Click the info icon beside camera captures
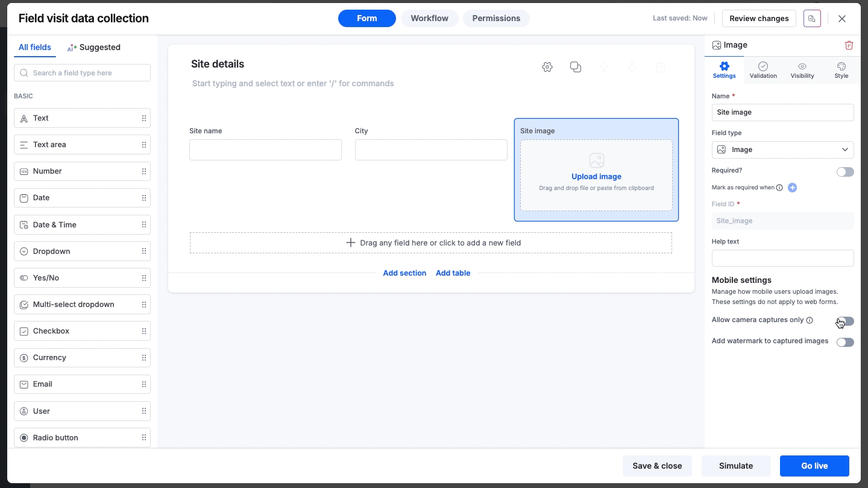 click(x=810, y=320)
